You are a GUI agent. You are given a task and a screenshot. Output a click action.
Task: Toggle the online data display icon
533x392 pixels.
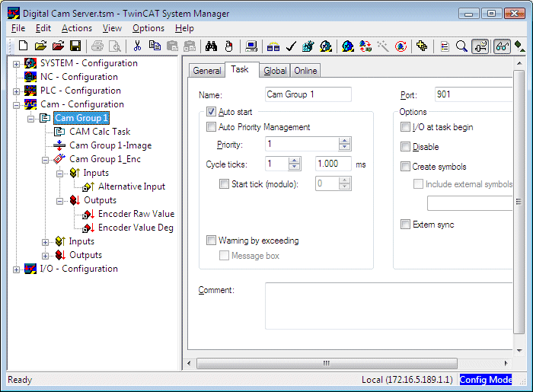(480, 46)
